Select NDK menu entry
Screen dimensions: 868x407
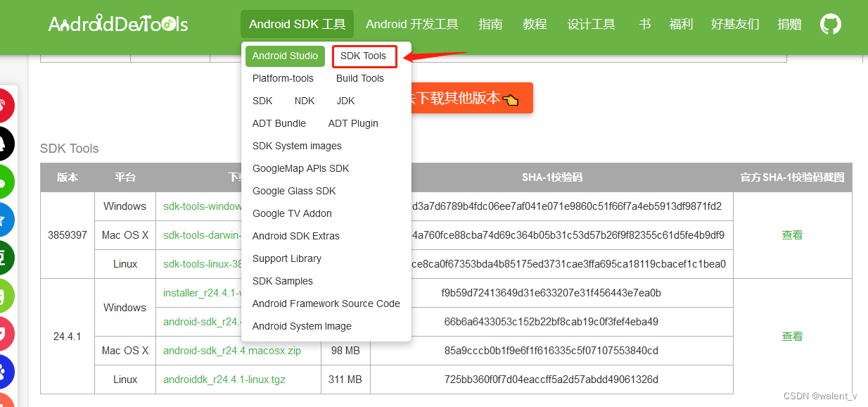pos(305,101)
